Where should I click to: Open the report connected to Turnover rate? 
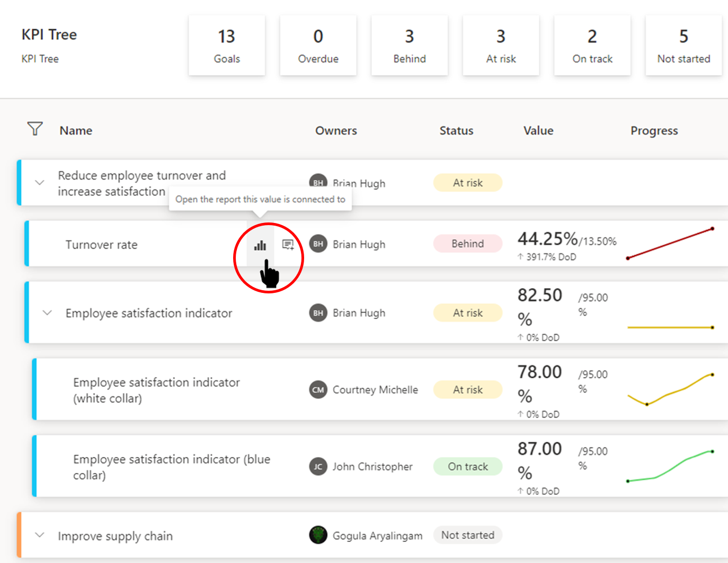click(260, 245)
